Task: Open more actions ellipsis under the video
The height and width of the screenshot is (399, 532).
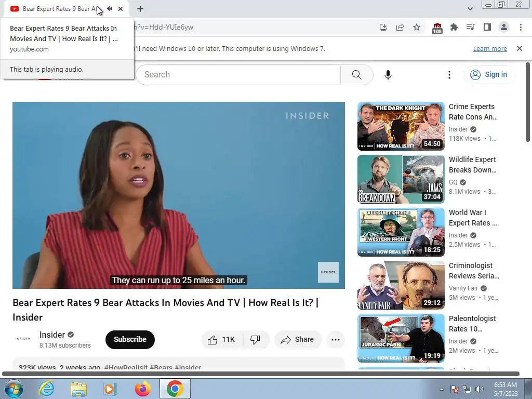Action: [x=336, y=340]
